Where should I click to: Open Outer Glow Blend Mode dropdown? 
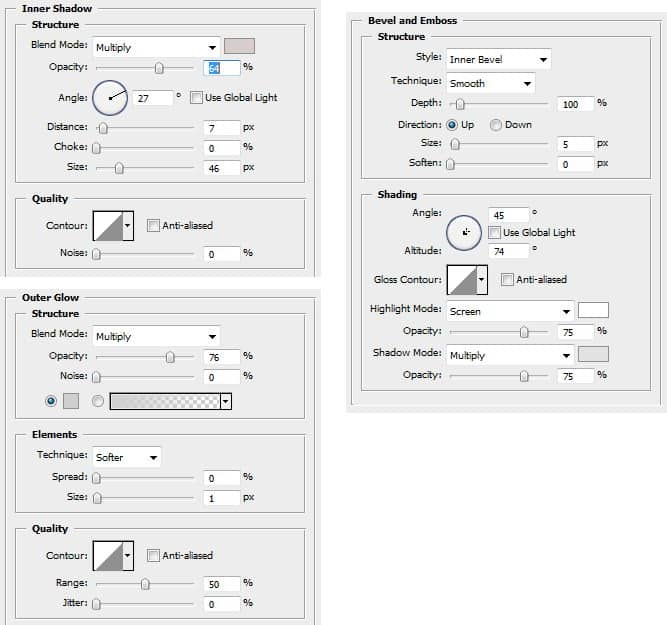click(156, 337)
